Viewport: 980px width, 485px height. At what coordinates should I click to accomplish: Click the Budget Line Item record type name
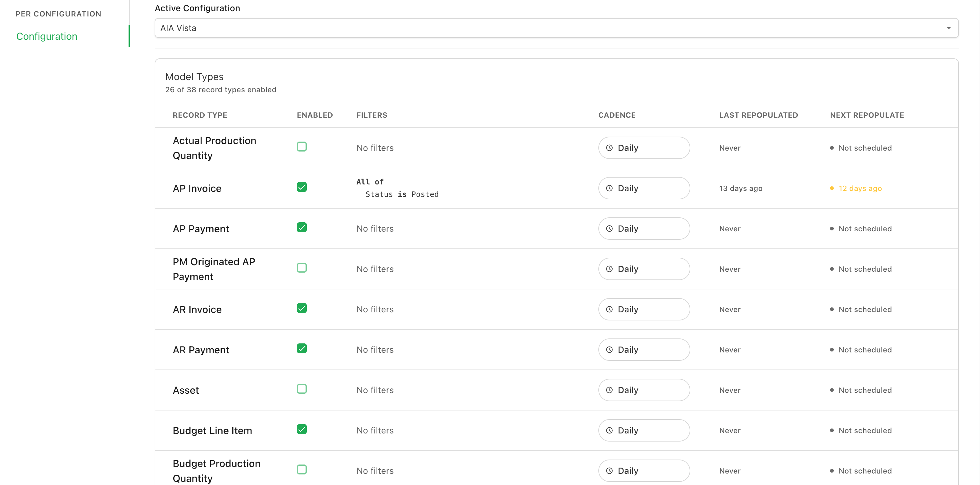pyautogui.click(x=212, y=430)
